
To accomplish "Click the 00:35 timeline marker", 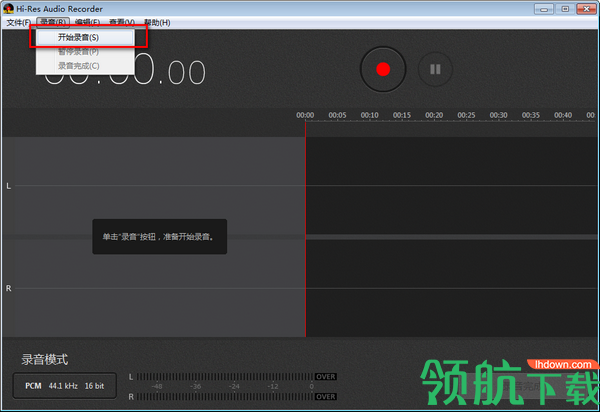I will pos(531,115).
